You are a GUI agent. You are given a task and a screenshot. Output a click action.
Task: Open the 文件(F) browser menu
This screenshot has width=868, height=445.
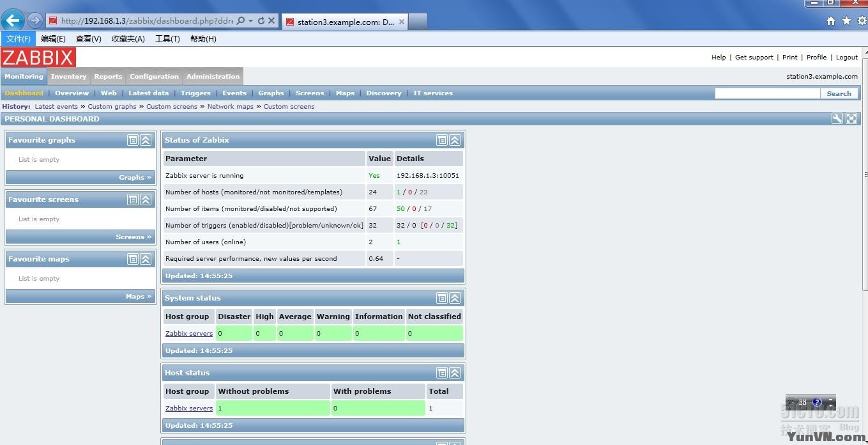pos(19,39)
